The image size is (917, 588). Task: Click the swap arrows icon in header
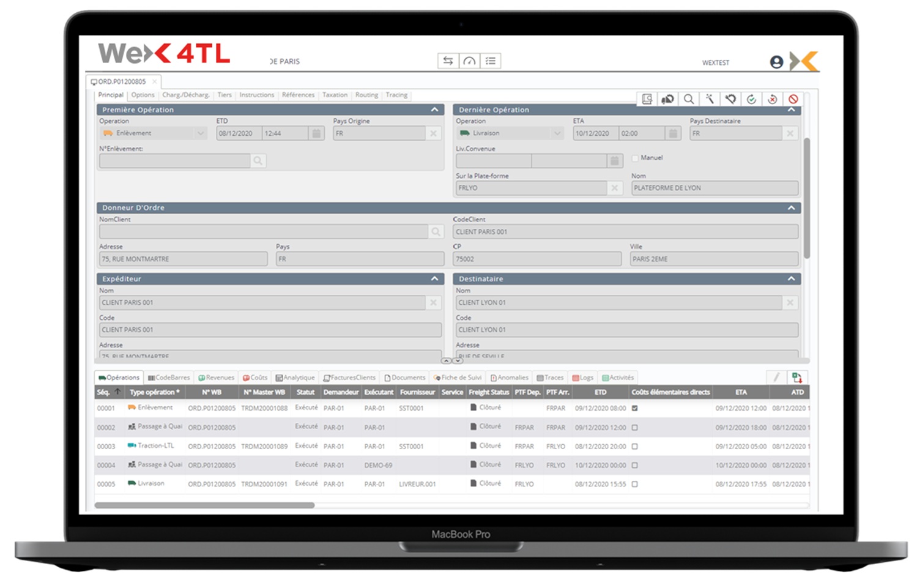[448, 61]
